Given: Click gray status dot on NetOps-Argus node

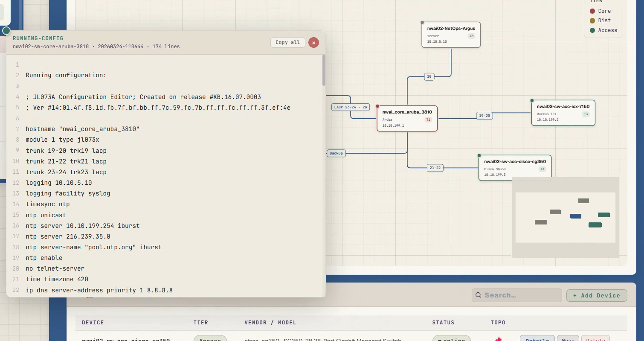Looking at the screenshot, I should pyautogui.click(x=422, y=22).
